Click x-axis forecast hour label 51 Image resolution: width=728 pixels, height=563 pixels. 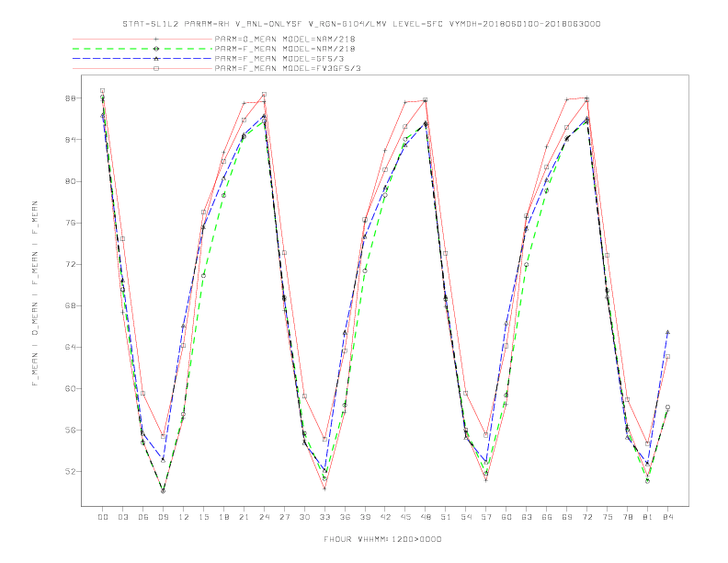click(x=446, y=517)
